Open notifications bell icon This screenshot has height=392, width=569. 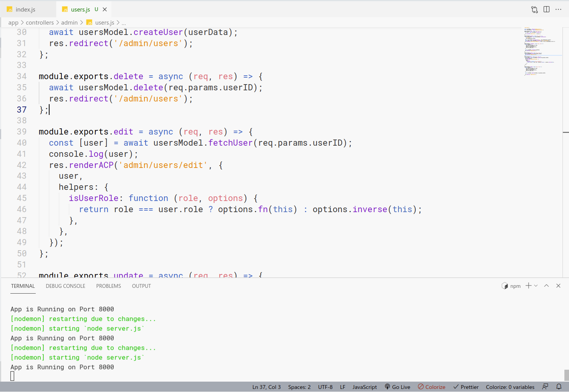point(559,387)
